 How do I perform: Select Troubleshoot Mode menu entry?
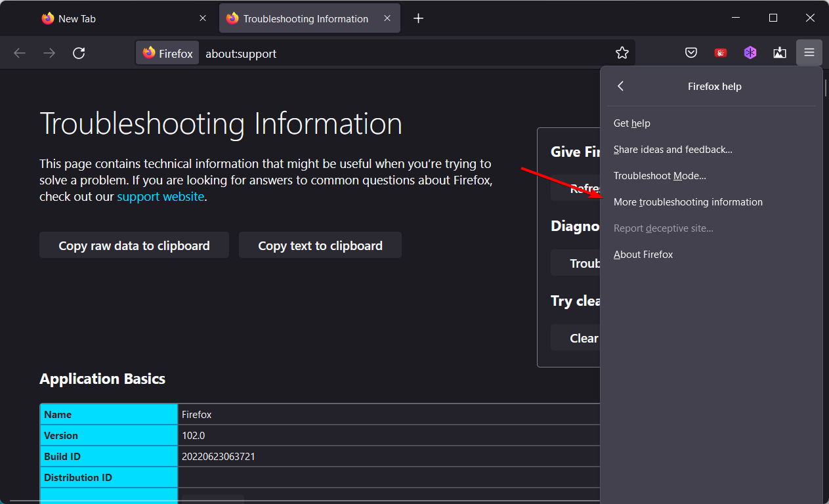pyautogui.click(x=659, y=176)
